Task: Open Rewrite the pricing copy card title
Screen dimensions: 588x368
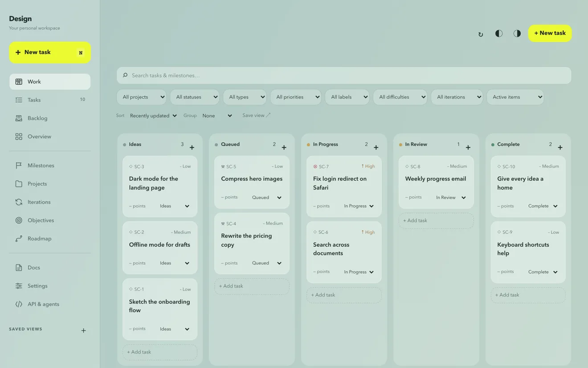Action: point(246,240)
